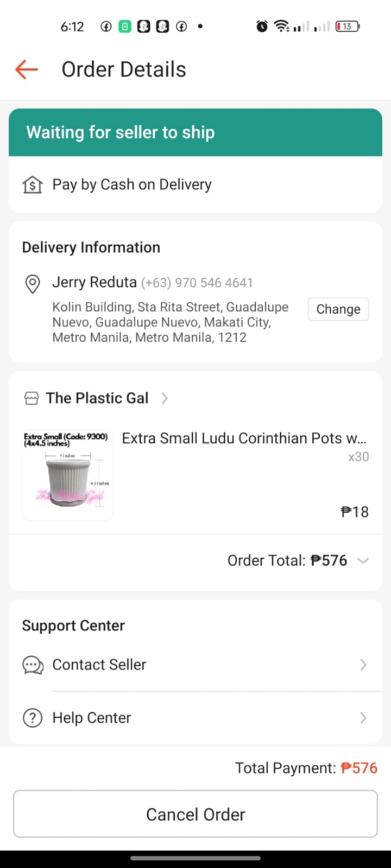
Task: Tap the back arrow icon
Action: coord(27,69)
